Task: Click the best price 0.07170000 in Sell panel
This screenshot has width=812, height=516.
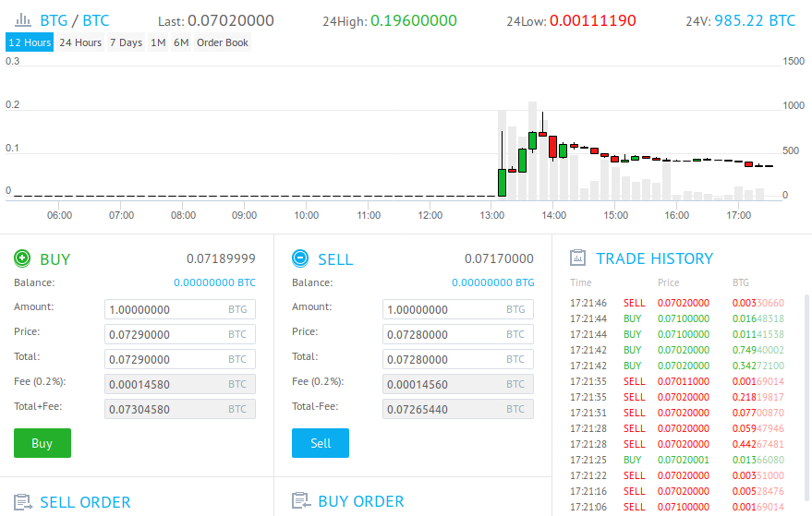Action: pyautogui.click(x=499, y=258)
